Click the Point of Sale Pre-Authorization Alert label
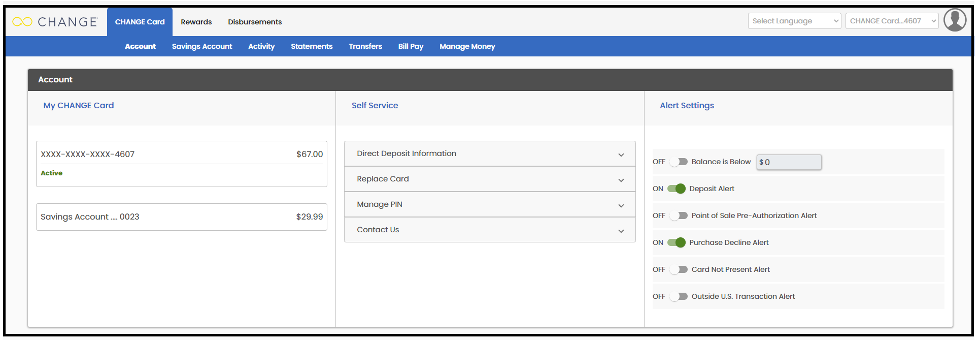Viewport: 980px width, 340px height. click(754, 215)
